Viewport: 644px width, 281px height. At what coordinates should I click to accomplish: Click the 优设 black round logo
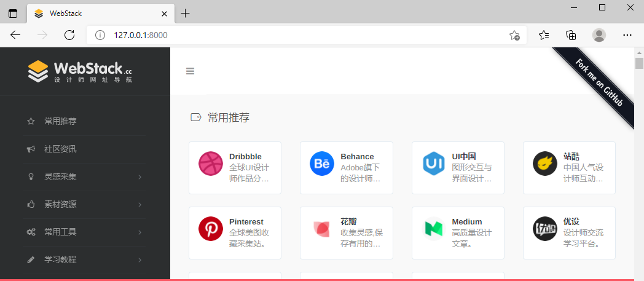545,229
